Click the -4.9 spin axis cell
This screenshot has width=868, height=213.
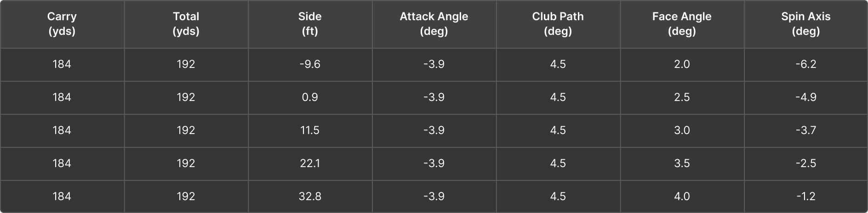pos(805,97)
